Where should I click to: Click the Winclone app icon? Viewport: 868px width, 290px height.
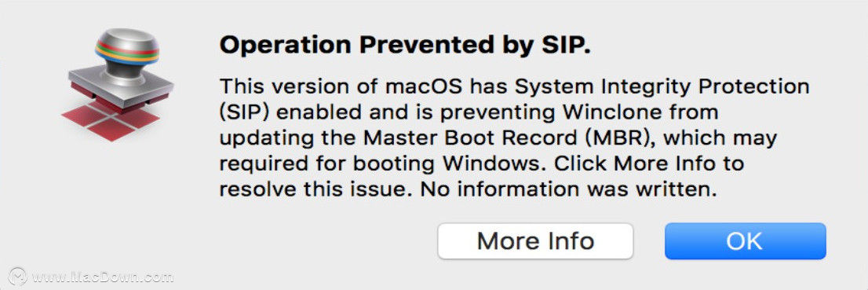pos(118,84)
